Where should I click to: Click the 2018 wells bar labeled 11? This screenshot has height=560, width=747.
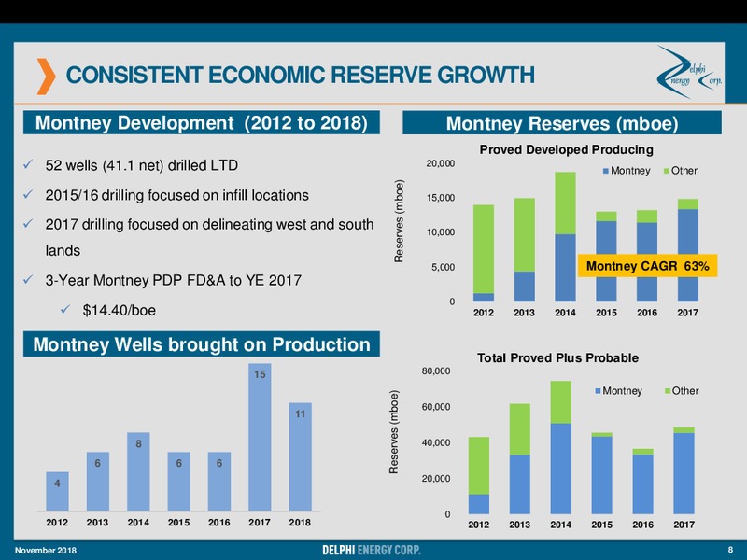[x=300, y=456]
